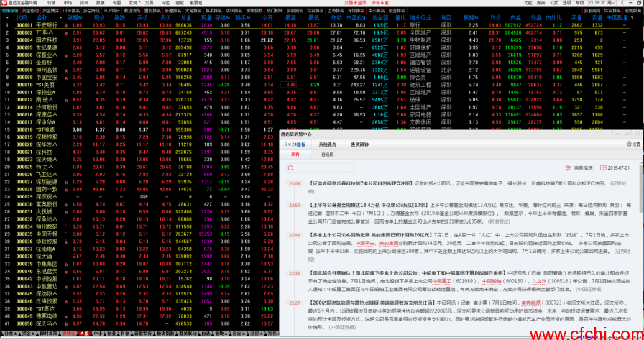Image resolution: width=644 pixels, height=340 pixels.
Task: Click the stock code 000012
Action: 24,100
